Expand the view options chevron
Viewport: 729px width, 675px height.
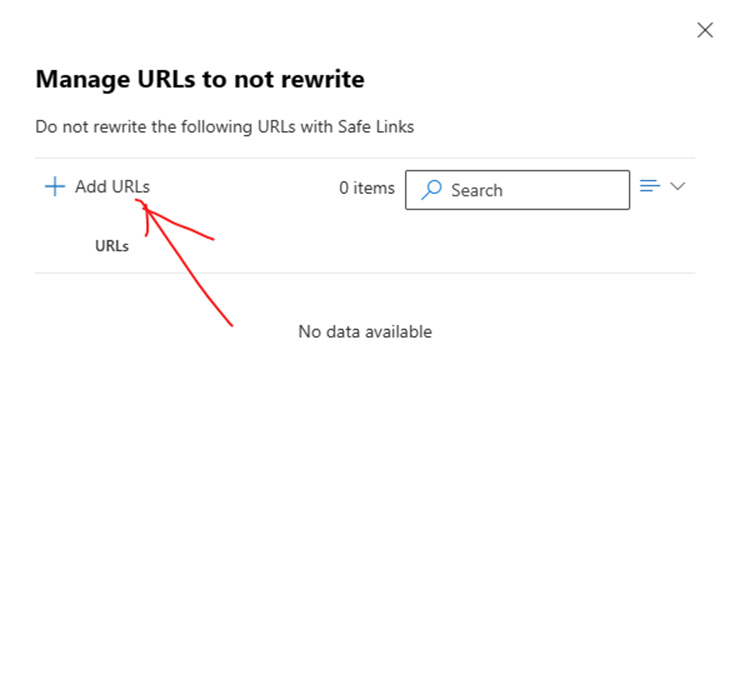click(678, 186)
